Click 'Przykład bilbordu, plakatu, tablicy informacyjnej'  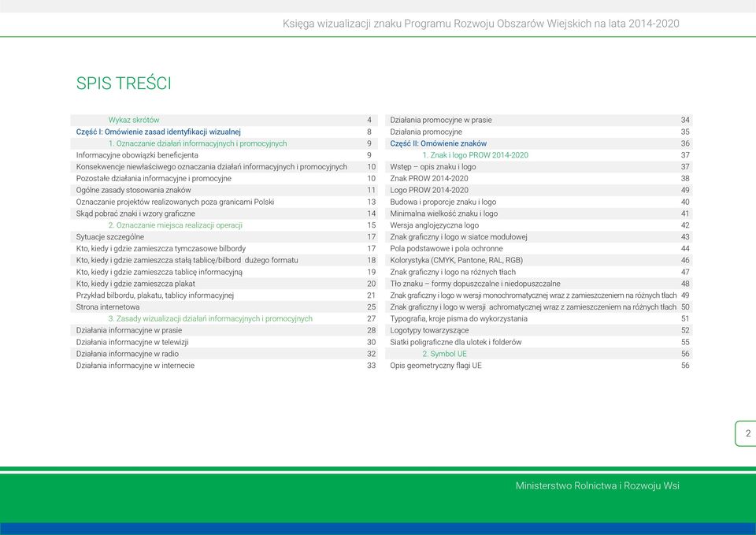pos(155,295)
